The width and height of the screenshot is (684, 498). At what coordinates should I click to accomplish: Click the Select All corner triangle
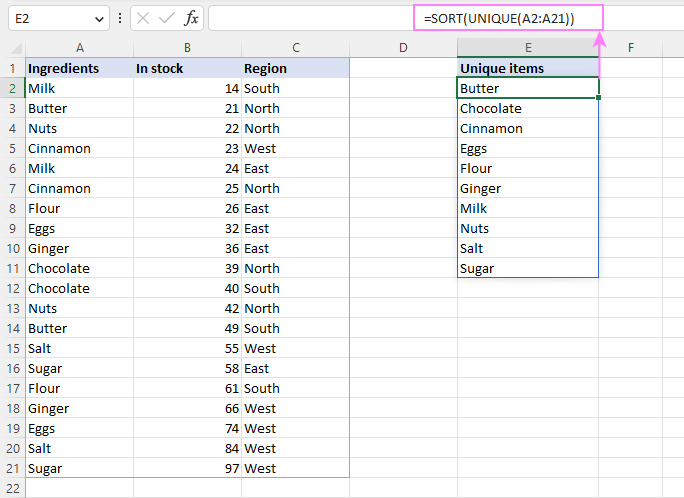pyautogui.click(x=17, y=48)
